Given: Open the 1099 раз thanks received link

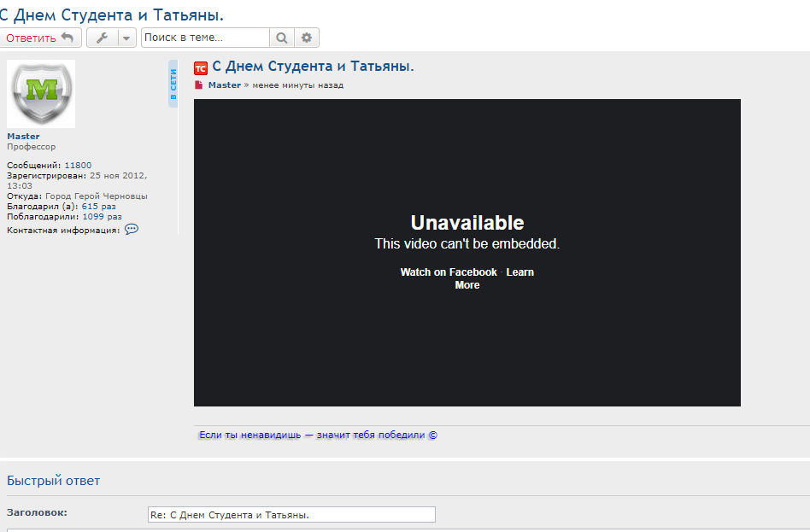Looking at the screenshot, I should (102, 217).
